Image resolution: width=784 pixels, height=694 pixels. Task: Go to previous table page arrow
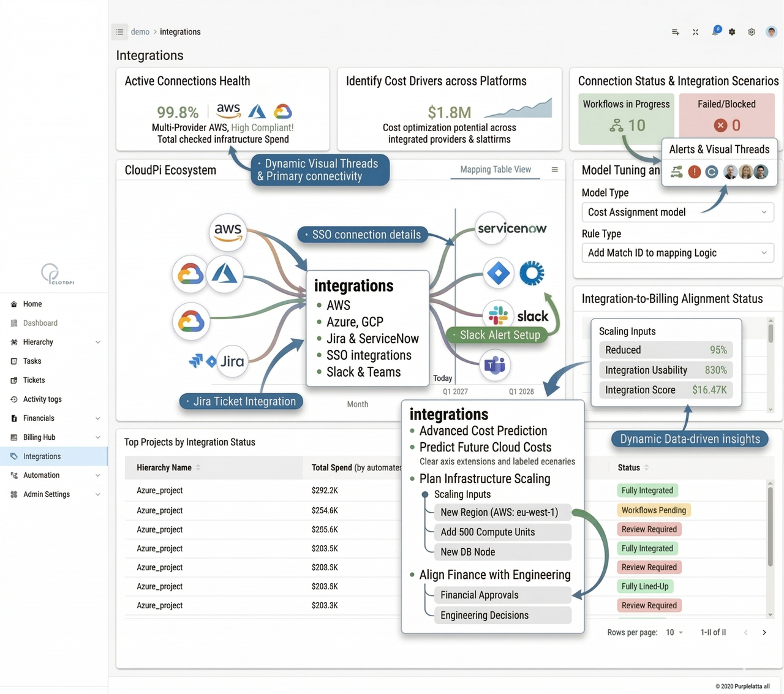pos(745,632)
